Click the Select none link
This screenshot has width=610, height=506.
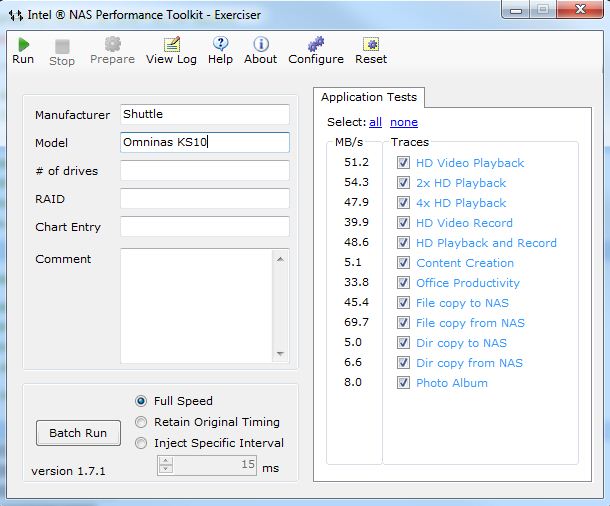[404, 122]
